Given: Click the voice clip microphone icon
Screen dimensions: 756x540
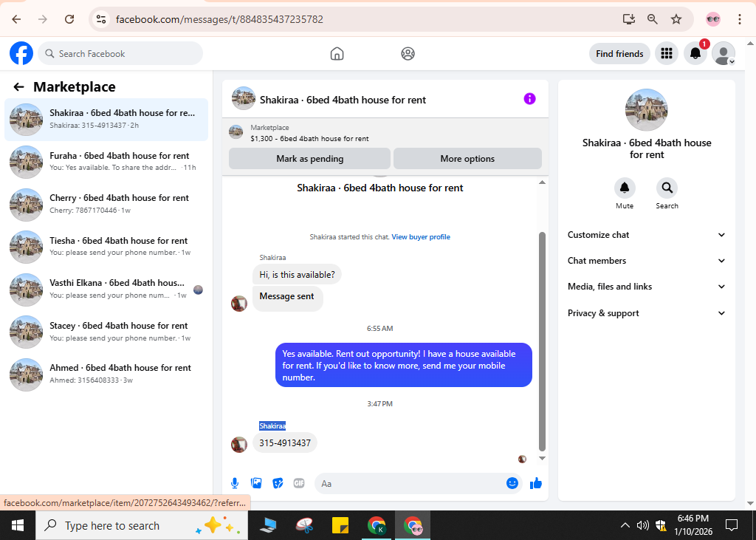Looking at the screenshot, I should pos(234,483).
